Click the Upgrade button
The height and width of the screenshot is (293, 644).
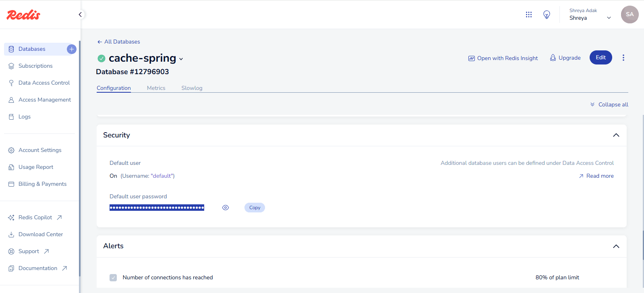[565, 58]
